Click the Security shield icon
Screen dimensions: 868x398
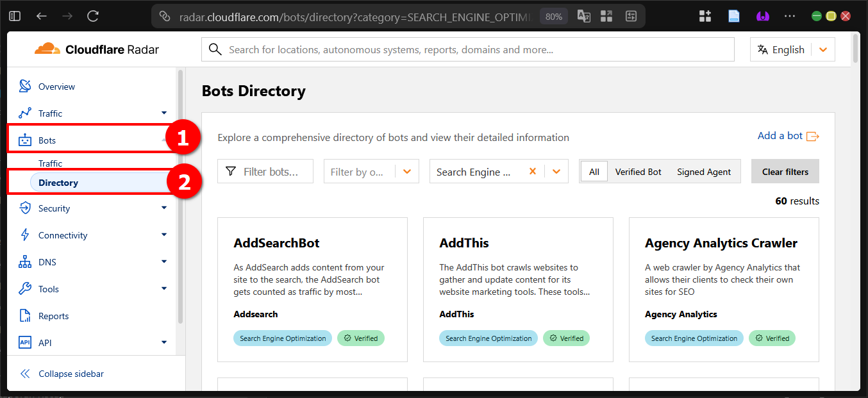[x=25, y=208]
